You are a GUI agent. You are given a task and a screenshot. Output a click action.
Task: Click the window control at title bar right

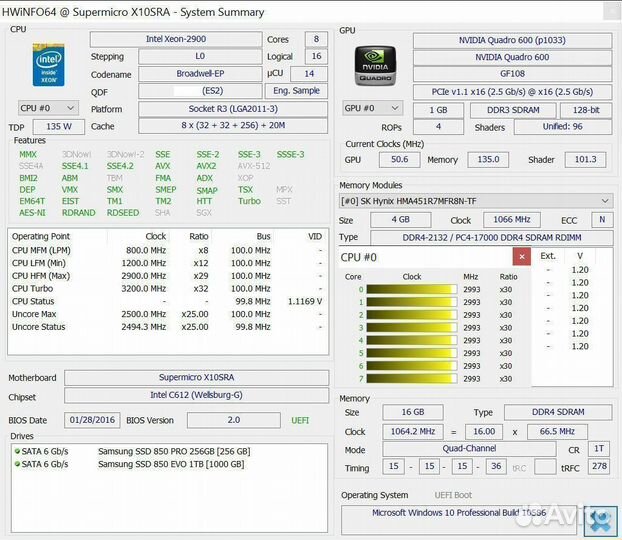click(x=611, y=11)
